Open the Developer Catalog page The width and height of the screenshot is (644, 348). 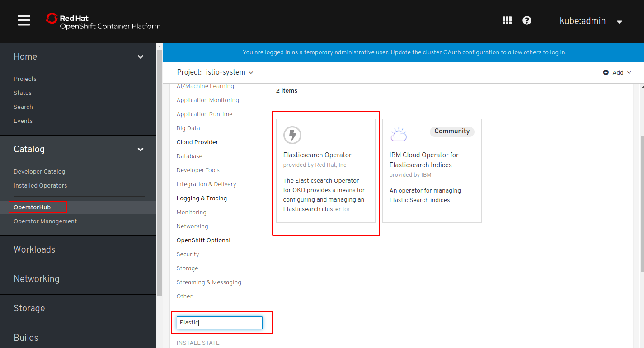(39, 171)
